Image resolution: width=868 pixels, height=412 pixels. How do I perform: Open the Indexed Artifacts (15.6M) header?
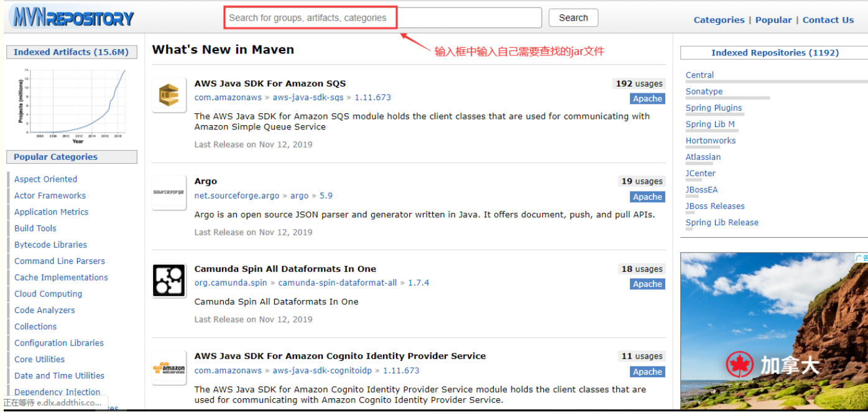pyautogui.click(x=71, y=52)
